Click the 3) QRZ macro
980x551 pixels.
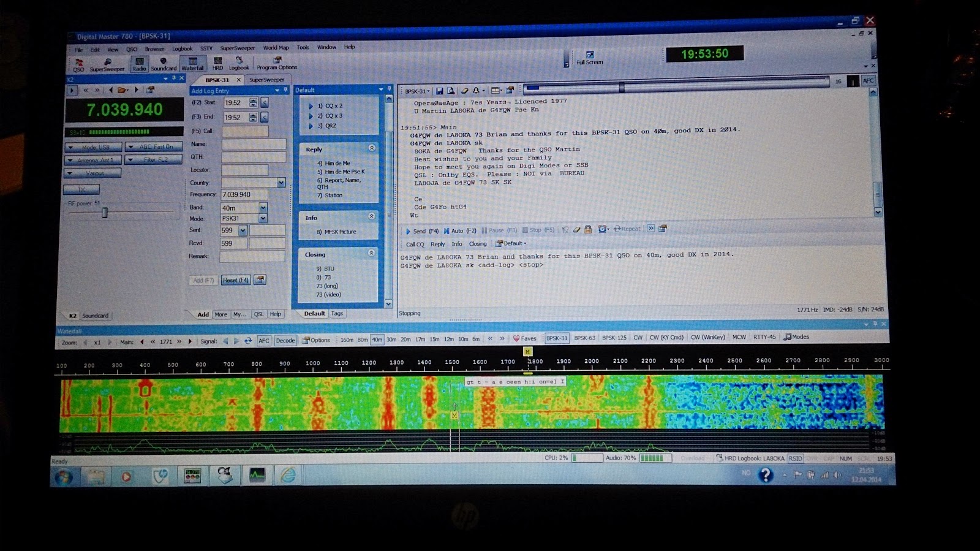pos(326,126)
